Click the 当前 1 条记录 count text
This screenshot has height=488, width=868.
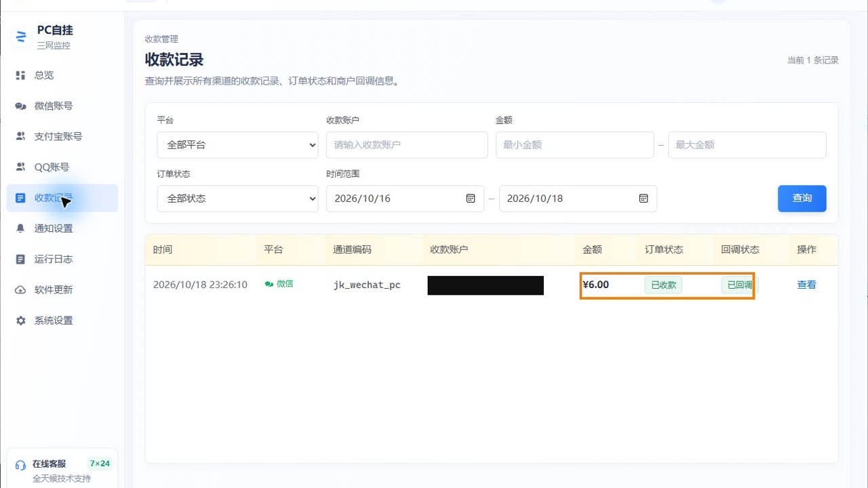(x=812, y=60)
